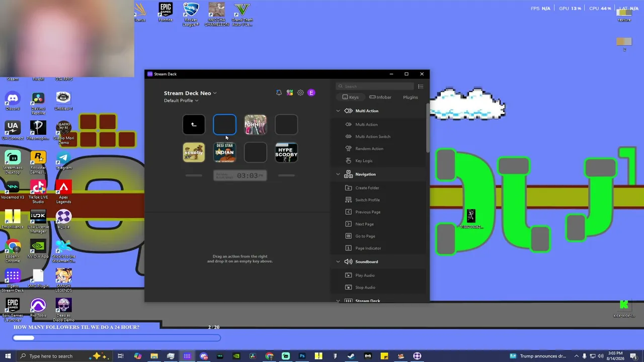Switch to the Infobar tab
Image resolution: width=644 pixels, height=362 pixels.
coord(380,97)
